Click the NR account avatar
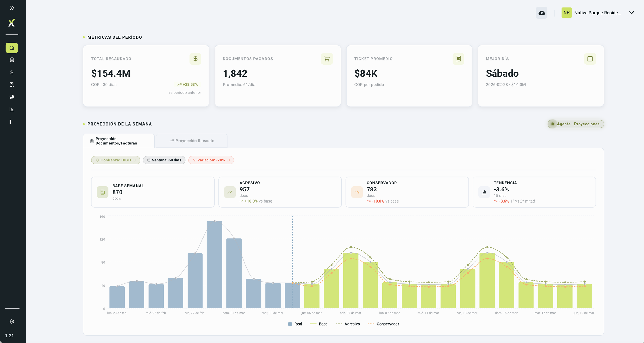 click(566, 13)
